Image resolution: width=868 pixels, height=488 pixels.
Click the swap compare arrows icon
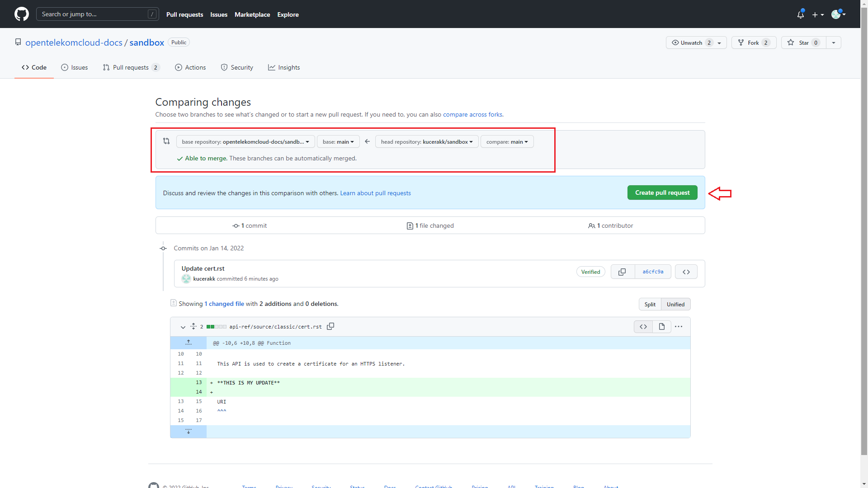tap(166, 141)
